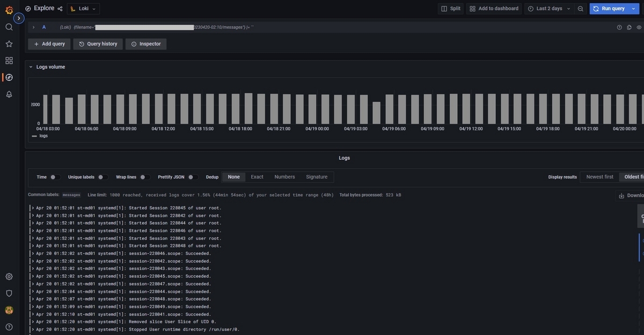Screen dimensions: 644x335
Task: Click the share icon next to Explore
Action: (60, 9)
